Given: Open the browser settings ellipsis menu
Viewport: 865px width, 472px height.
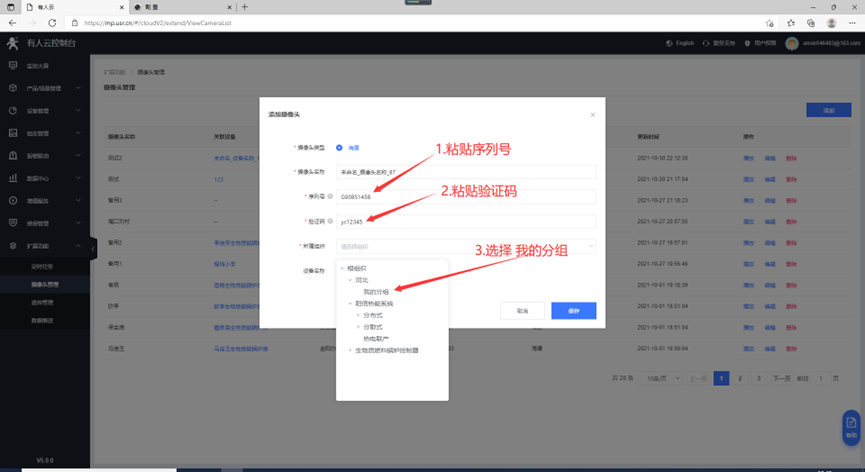Looking at the screenshot, I should point(852,23).
